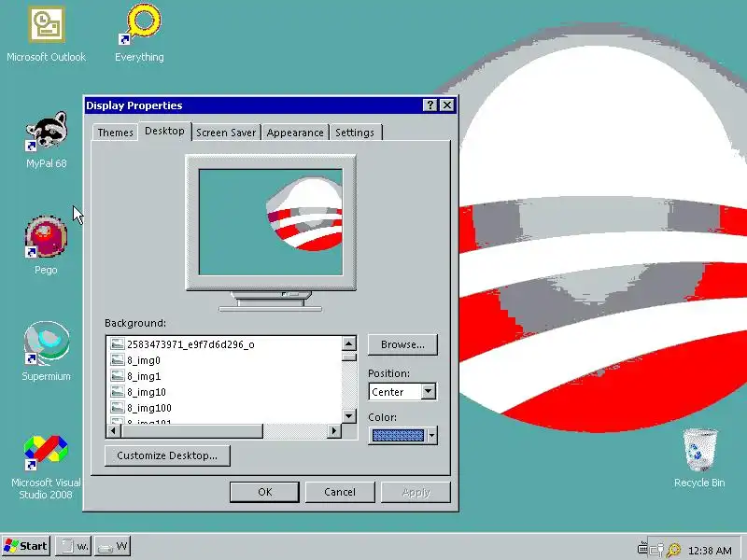Click the 12:38 AM taskbar clock
Image resolution: width=747 pixels, height=560 pixels.
point(711,551)
